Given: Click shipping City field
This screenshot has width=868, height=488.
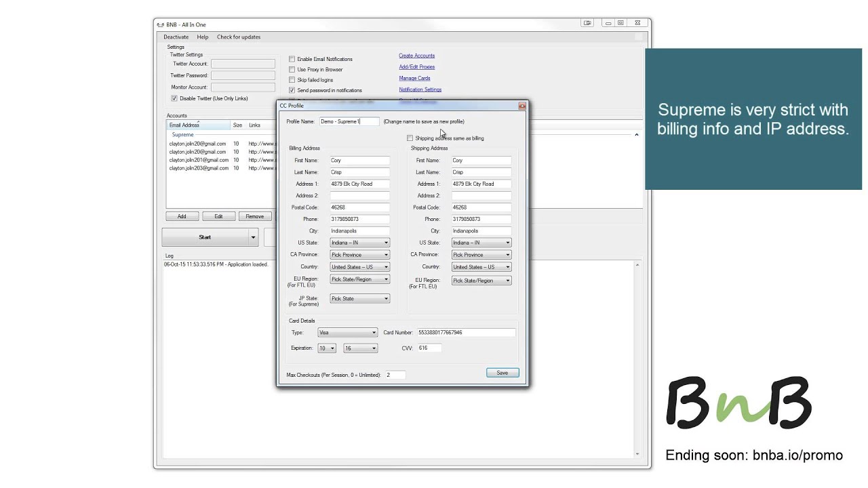Looking at the screenshot, I should (x=481, y=231).
